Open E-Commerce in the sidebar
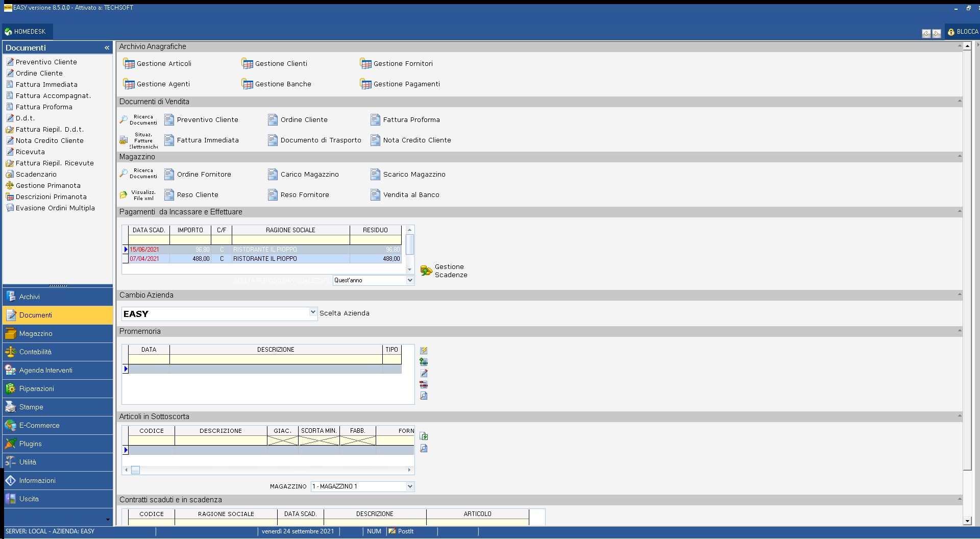The height and width of the screenshot is (539, 980). pos(58,425)
